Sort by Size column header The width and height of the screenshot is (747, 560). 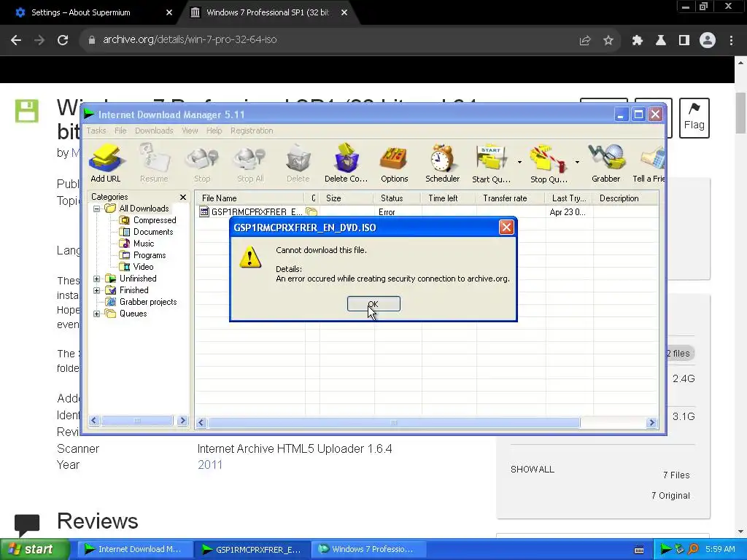point(347,198)
